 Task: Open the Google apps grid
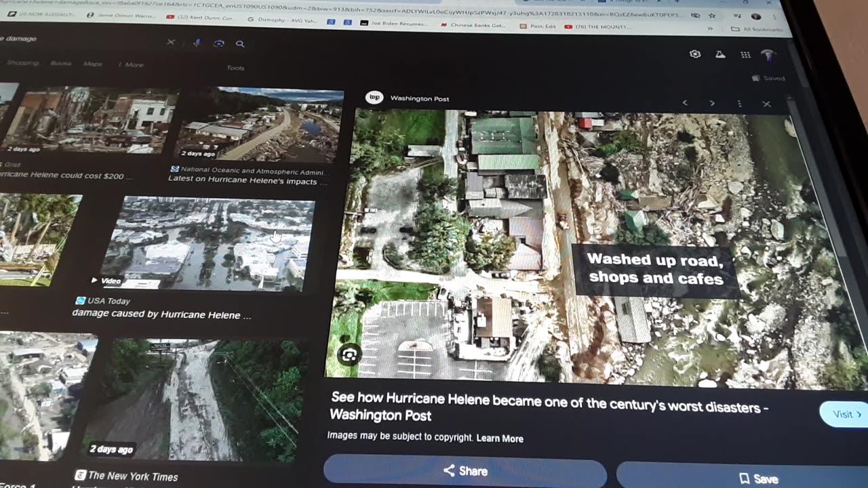tap(745, 55)
